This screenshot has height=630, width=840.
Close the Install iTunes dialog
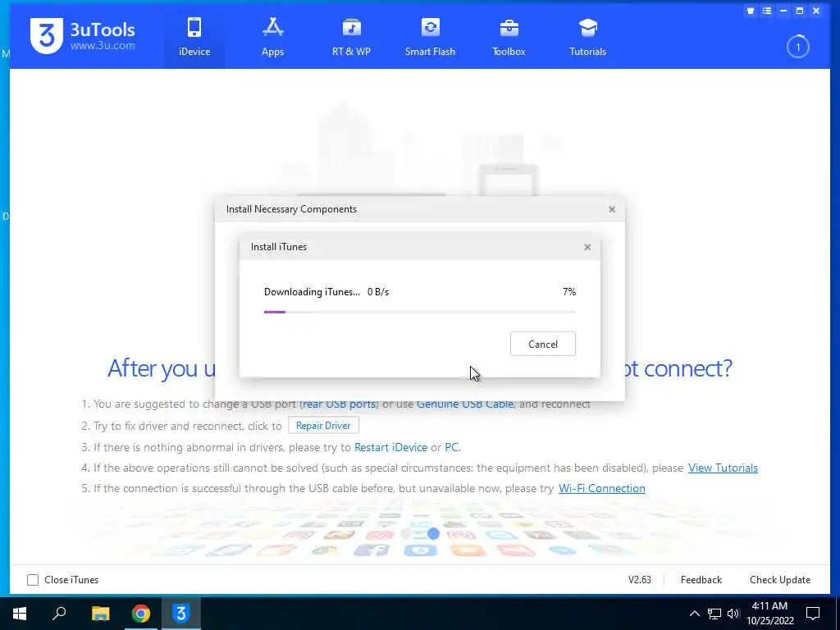point(587,247)
